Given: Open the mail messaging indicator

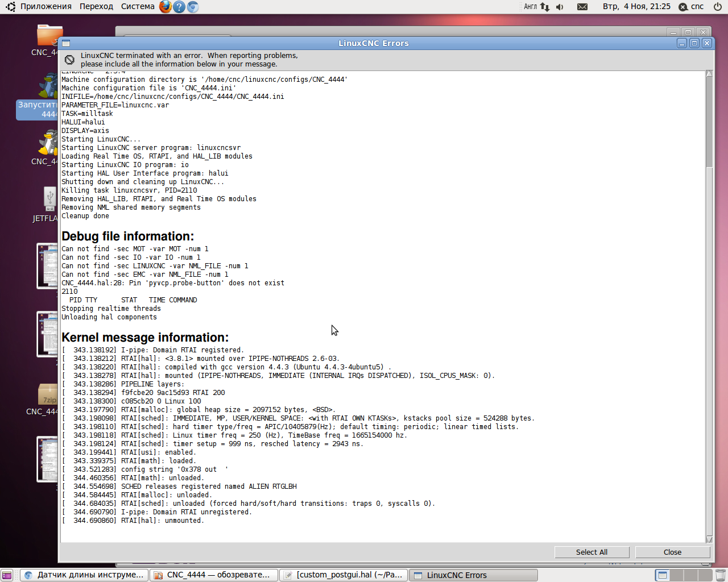Looking at the screenshot, I should click(x=582, y=7).
